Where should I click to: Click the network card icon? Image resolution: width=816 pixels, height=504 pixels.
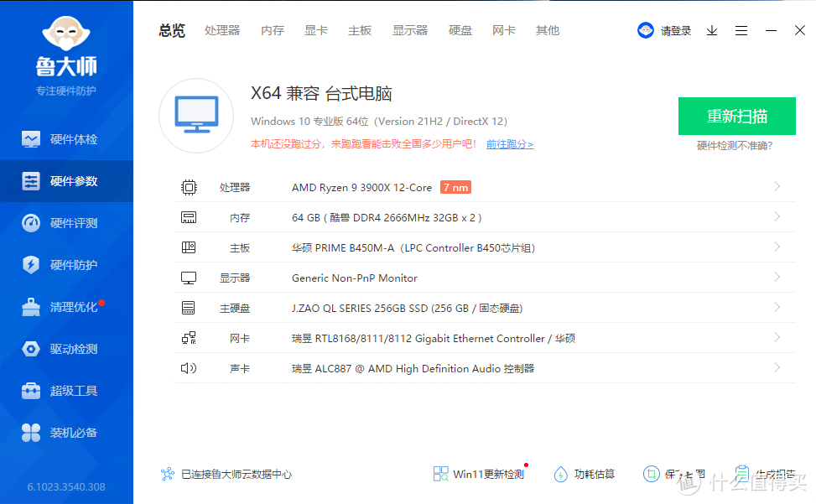click(189, 338)
